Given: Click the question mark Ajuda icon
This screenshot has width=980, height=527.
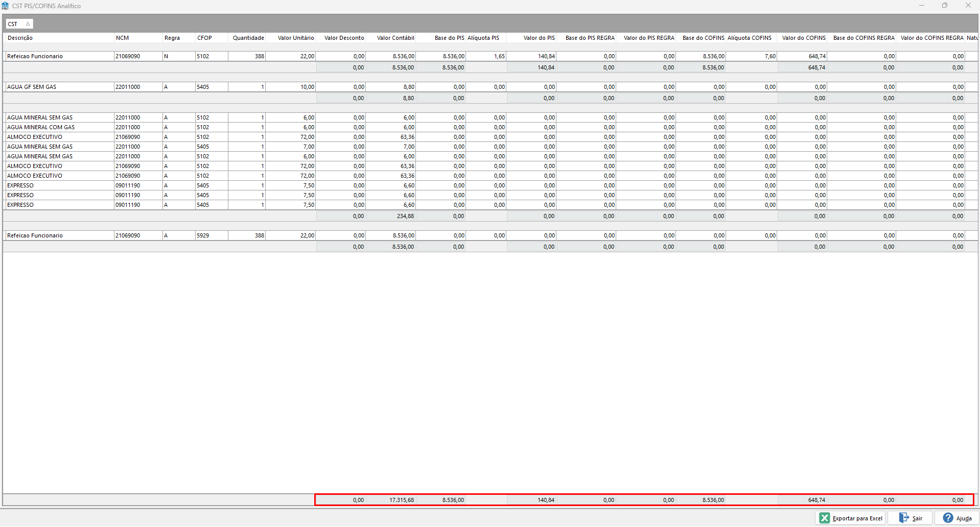Looking at the screenshot, I should pyautogui.click(x=948, y=518).
